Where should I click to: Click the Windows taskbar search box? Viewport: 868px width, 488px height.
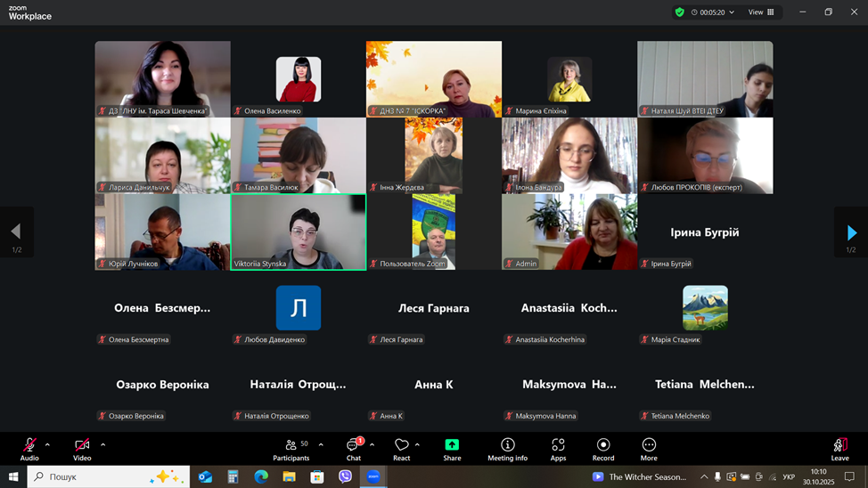[x=109, y=476]
